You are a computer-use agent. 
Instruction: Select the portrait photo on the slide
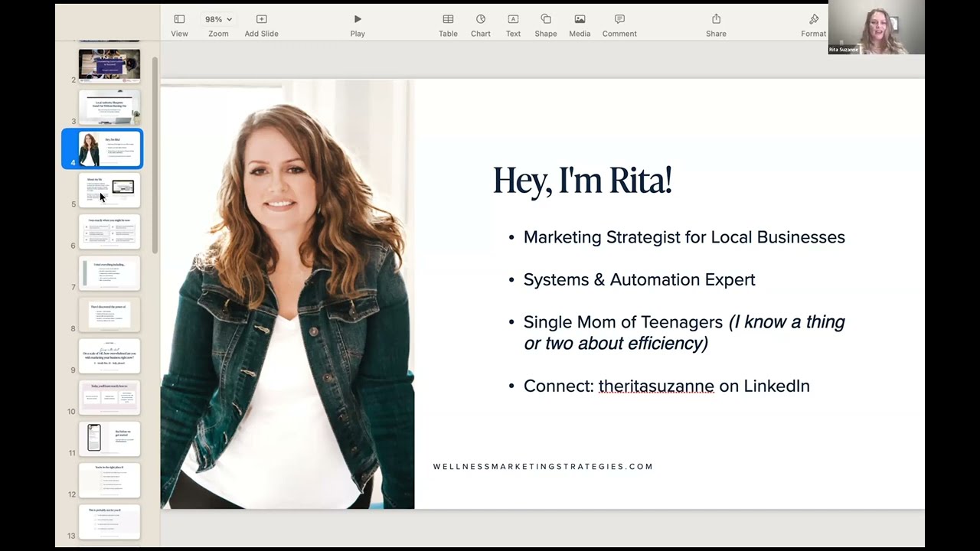[x=287, y=295]
